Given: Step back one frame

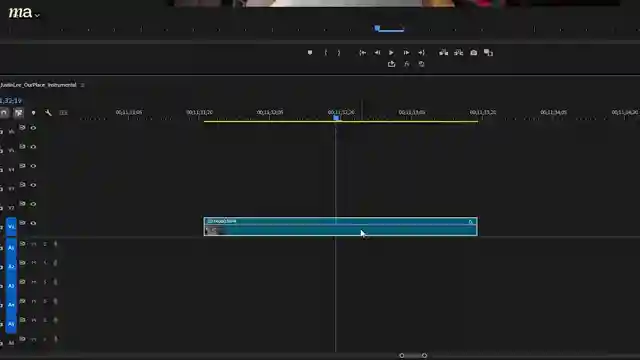Looking at the screenshot, I should tap(377, 53).
